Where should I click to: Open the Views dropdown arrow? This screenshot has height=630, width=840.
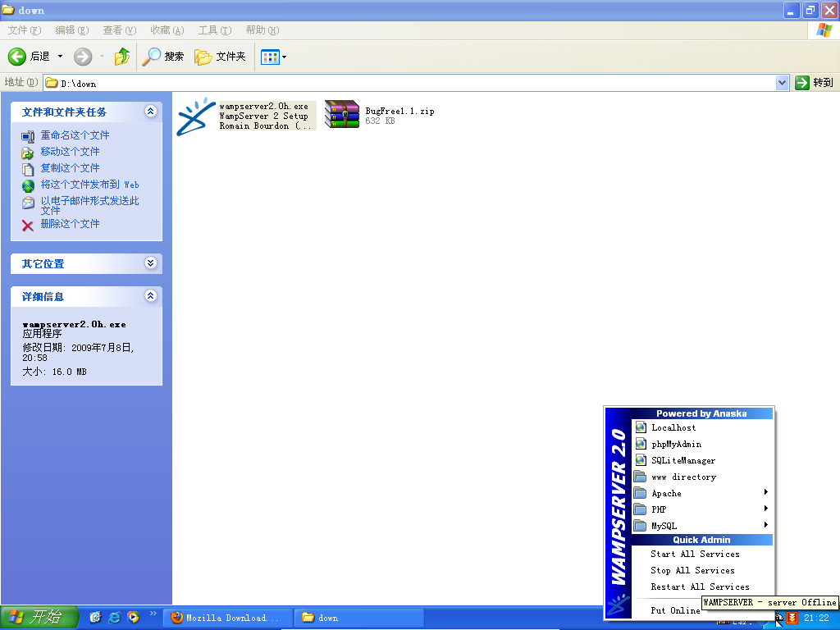284,57
